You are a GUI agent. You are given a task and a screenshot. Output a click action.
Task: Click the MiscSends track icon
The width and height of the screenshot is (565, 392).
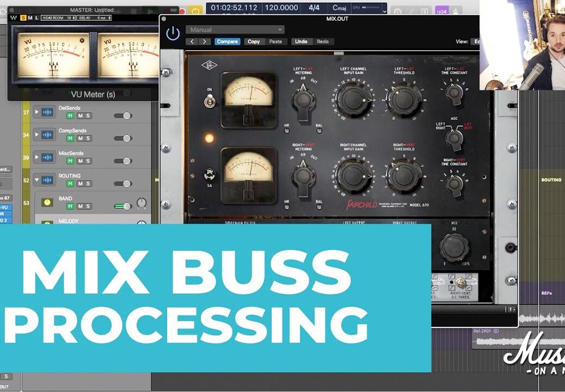tap(47, 157)
